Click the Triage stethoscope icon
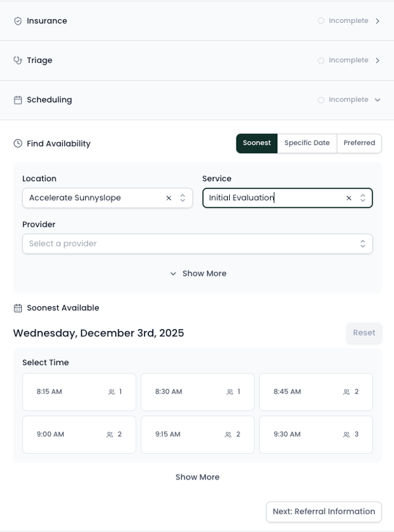394x532 pixels. point(18,60)
